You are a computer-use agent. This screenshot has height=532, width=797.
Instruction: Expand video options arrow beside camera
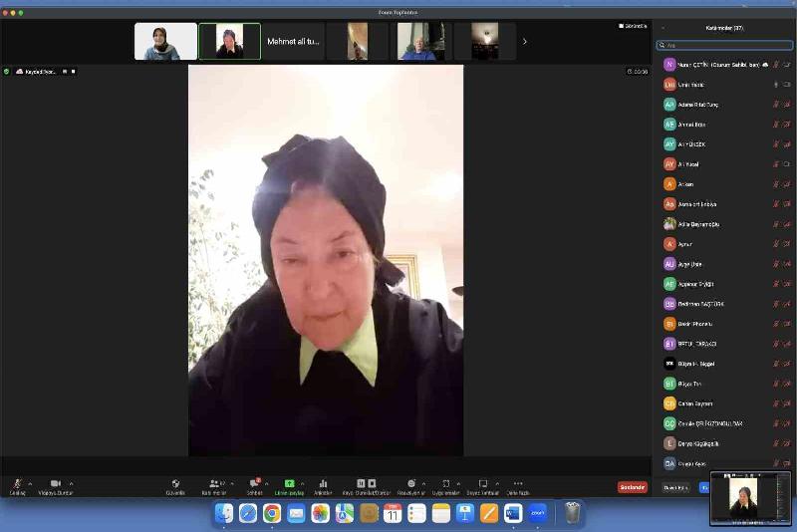71,483
